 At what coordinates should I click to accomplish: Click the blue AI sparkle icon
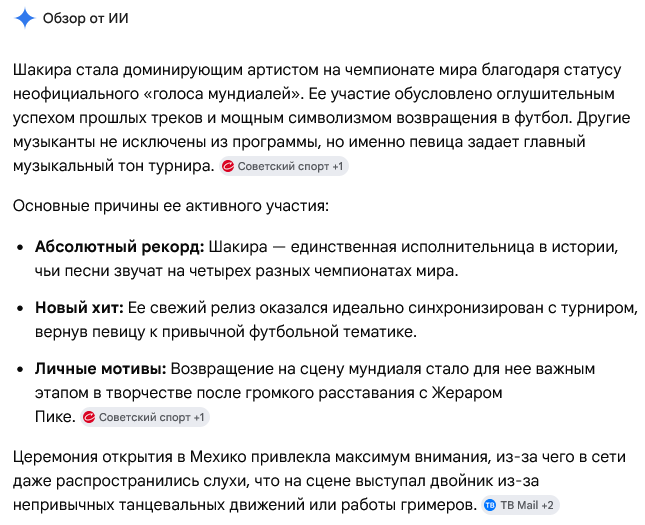[x=25, y=18]
